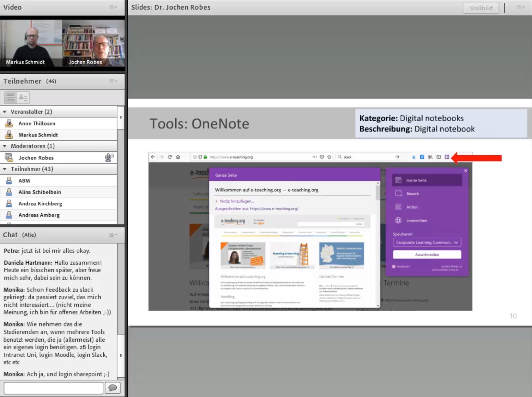Select 'Artikel' clipping mode
The image size is (532, 397).
427,207
